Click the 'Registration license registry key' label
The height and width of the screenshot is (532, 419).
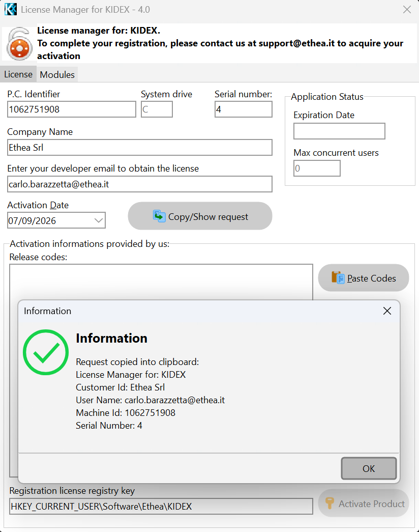[x=72, y=491]
